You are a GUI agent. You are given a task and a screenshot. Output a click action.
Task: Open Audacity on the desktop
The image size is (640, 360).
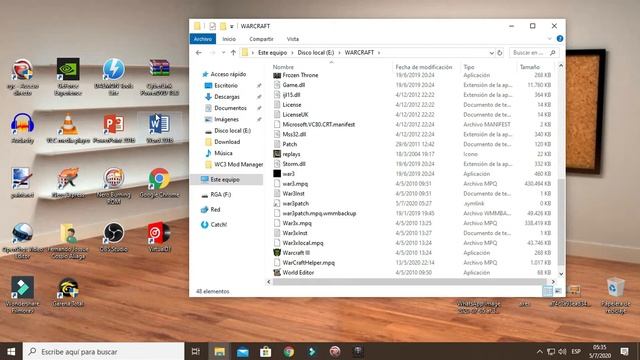click(x=22, y=128)
